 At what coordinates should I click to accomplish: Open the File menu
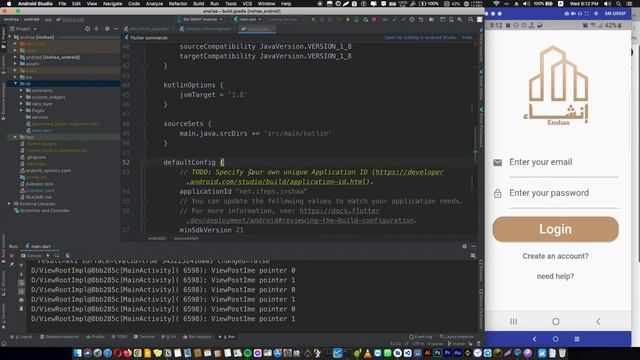[62, 4]
